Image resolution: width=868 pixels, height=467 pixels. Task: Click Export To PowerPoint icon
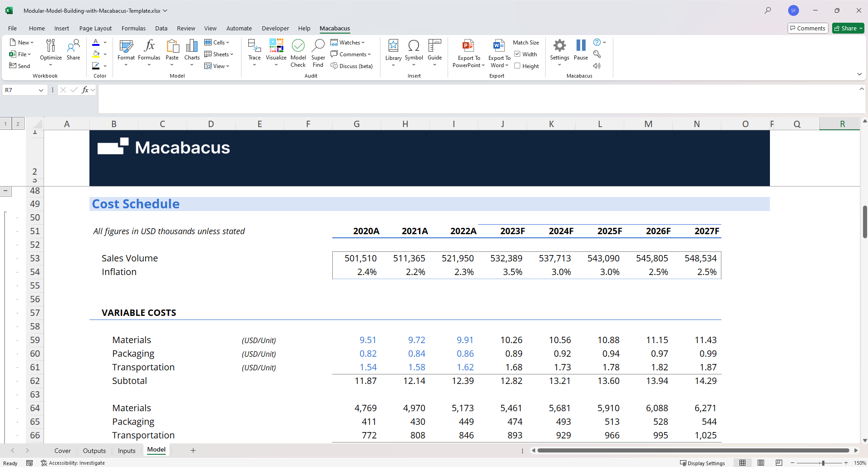click(x=468, y=46)
